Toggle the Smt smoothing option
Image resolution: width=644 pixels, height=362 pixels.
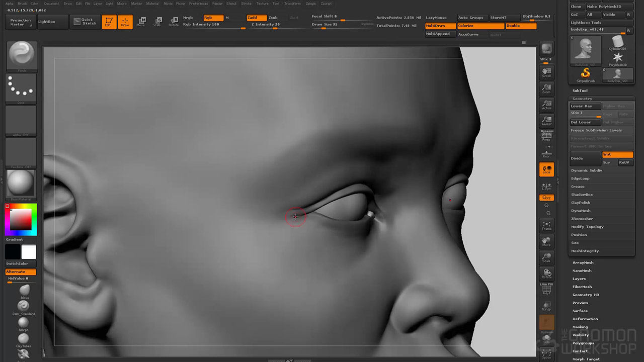617,154
